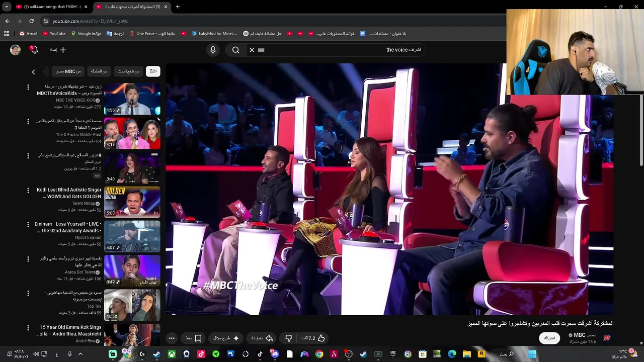This screenshot has height=362, width=644.
Task: Open the options menu for the Arabs Got Talent video
Action: coord(28,259)
